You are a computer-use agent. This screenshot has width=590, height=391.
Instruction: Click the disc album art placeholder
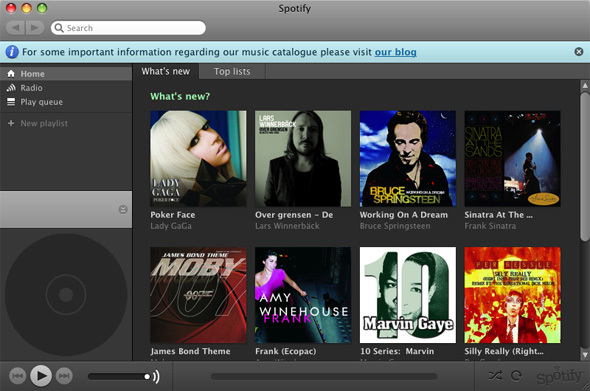click(66, 295)
